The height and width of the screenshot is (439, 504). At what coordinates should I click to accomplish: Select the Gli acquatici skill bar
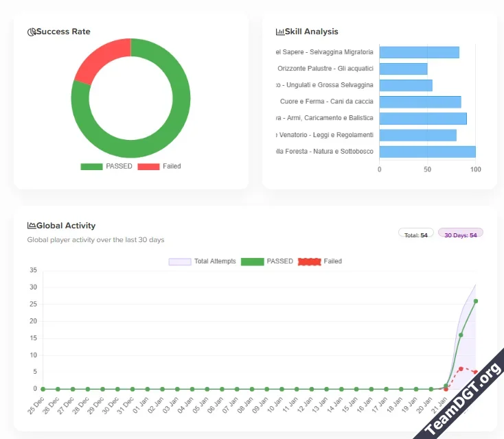(403, 69)
